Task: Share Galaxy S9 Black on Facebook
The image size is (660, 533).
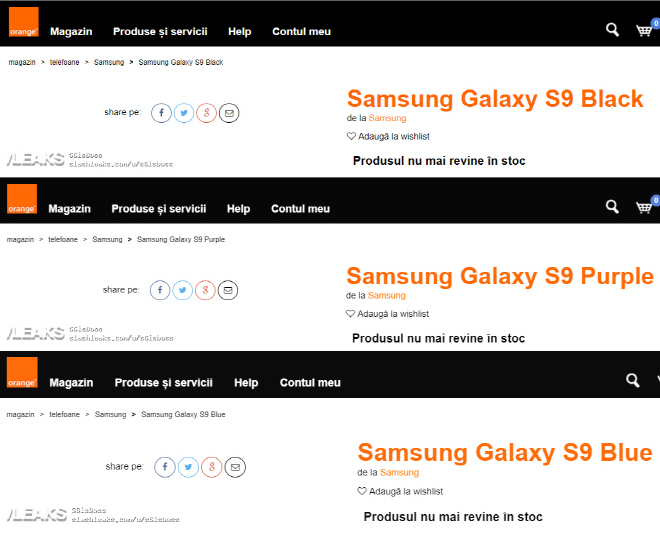Action: point(161,113)
